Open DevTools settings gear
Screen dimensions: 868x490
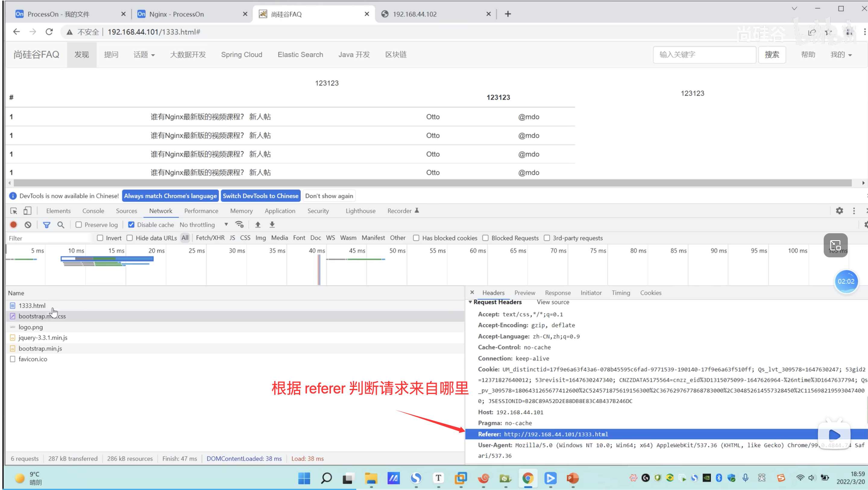(x=839, y=211)
